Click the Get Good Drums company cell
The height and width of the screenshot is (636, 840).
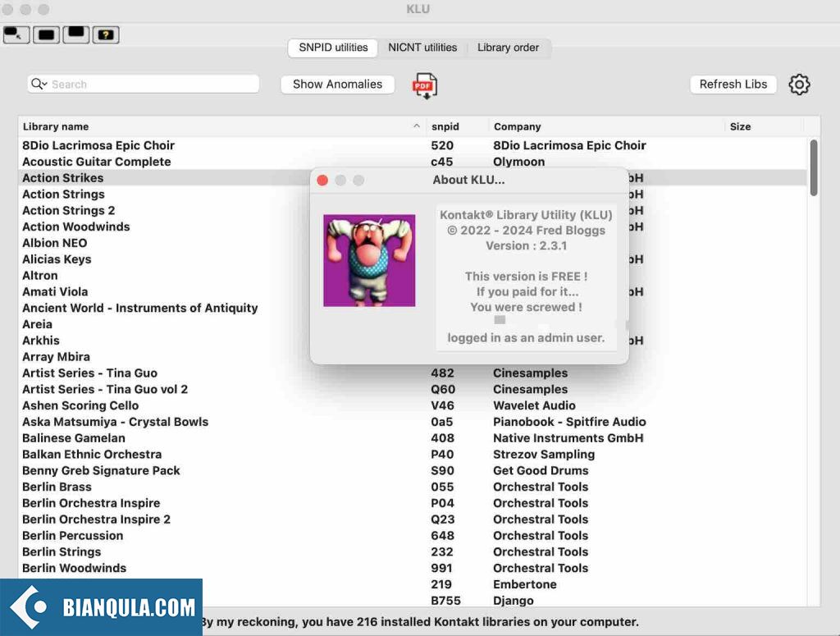pos(541,470)
